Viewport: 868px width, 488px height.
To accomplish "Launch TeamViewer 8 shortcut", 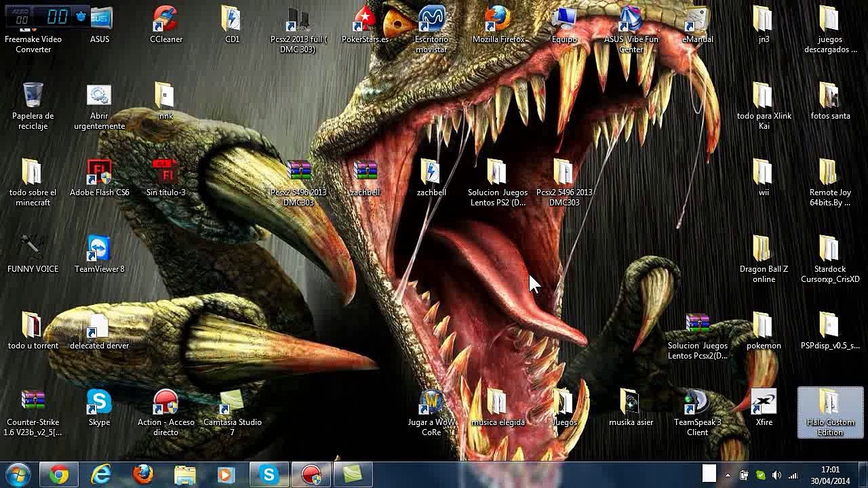I will pos(100,255).
